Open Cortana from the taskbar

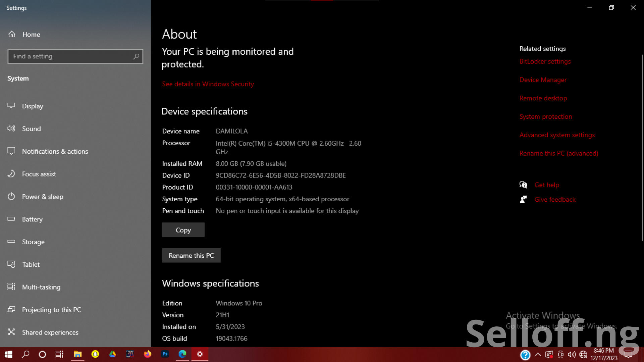tap(42, 354)
